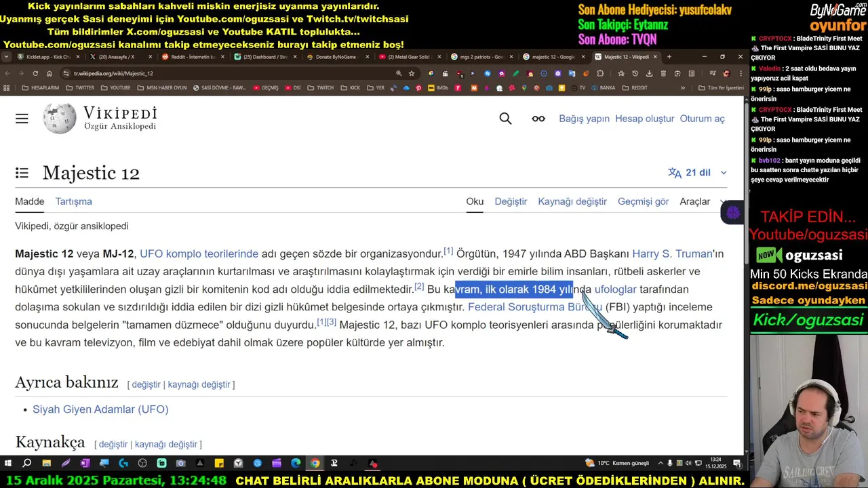
Task: Click değiştir beside Ayrıca bakınız heading
Action: (146, 384)
